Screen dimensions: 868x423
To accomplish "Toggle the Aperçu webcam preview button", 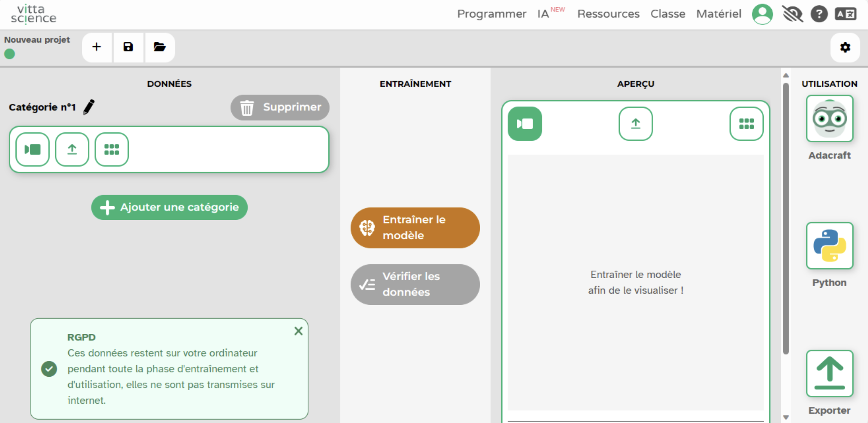I will [x=524, y=124].
